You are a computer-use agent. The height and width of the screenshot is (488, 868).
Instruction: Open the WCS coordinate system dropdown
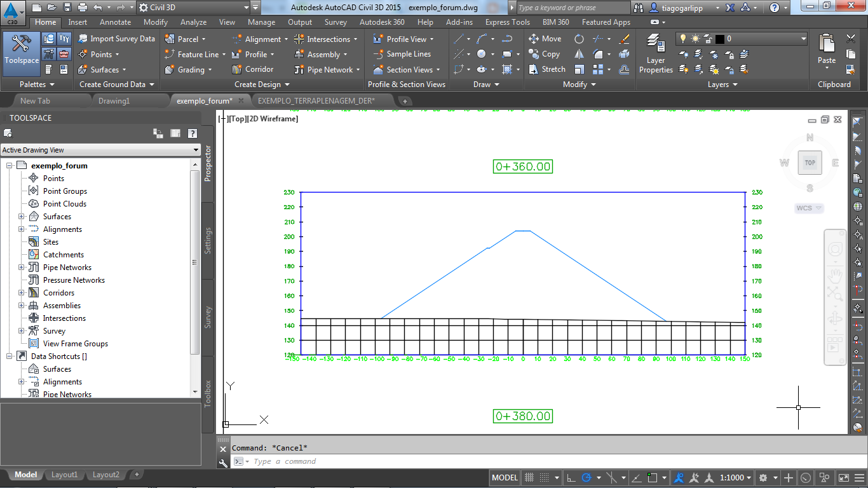click(810, 208)
